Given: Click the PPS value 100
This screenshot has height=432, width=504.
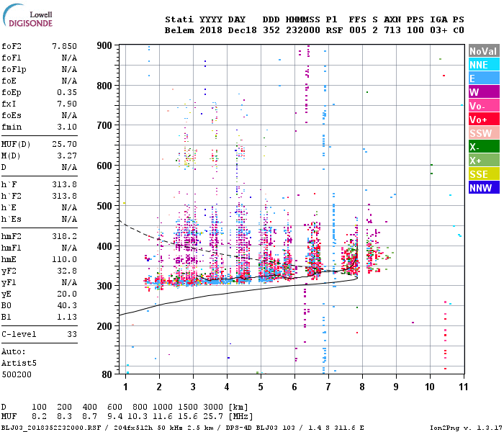Looking at the screenshot, I should pos(415,30).
